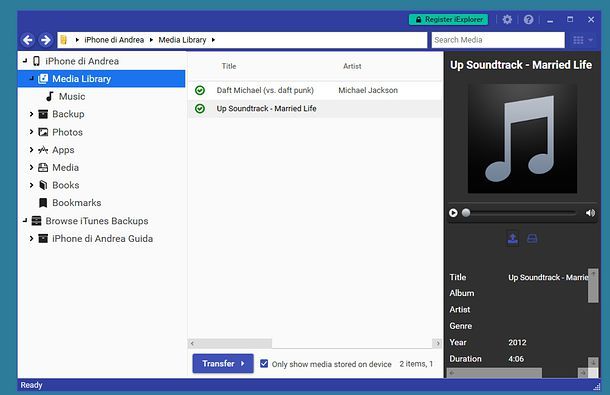Image resolution: width=610 pixels, height=395 pixels.
Task: Open settings gear in title bar
Action: (507, 19)
